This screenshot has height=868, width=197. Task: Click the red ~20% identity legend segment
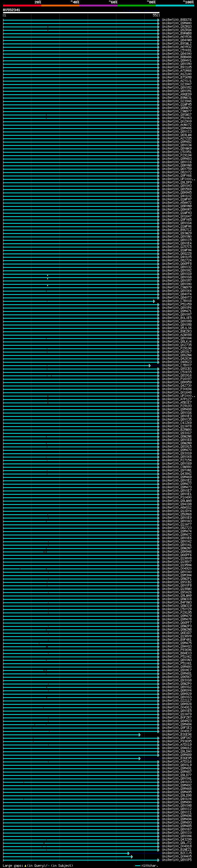coord(22,6)
